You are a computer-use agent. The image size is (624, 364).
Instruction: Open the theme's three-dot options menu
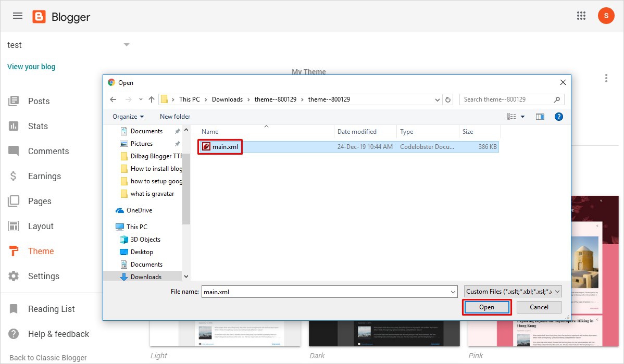coord(606,78)
